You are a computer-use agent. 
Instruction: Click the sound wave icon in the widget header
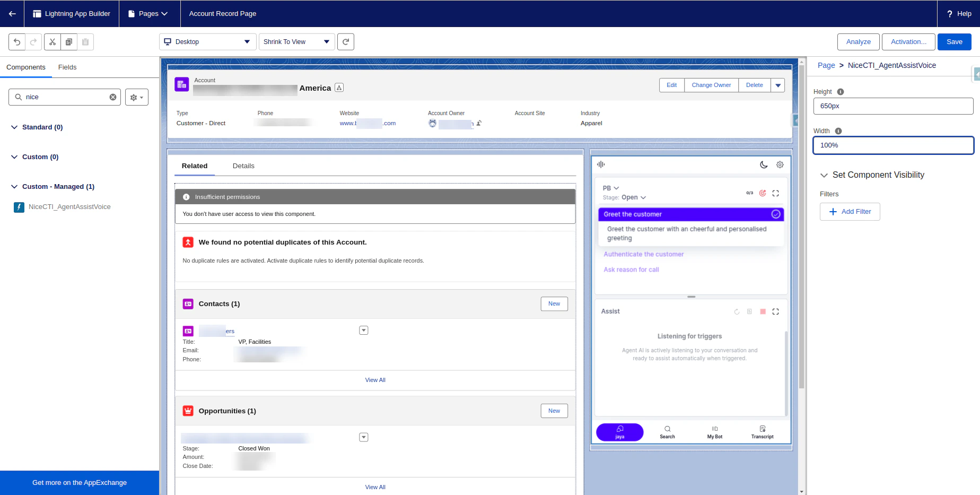pos(601,164)
